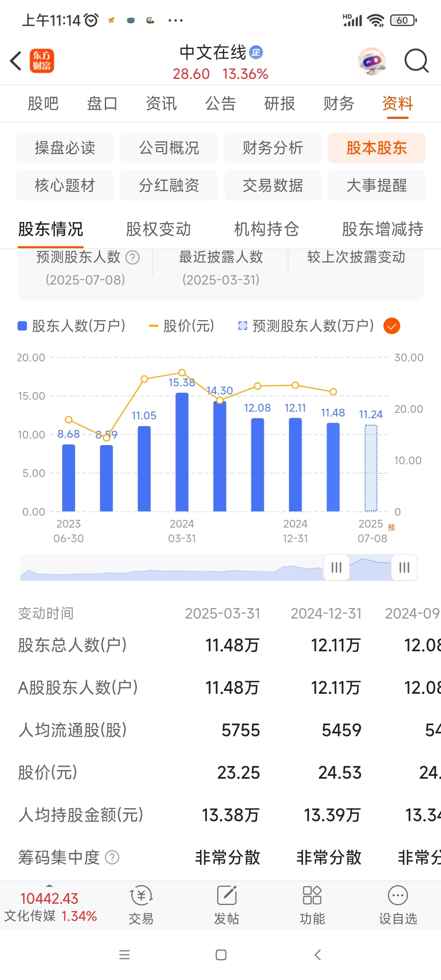
Task: Open 交易数据 section
Action: click(273, 185)
